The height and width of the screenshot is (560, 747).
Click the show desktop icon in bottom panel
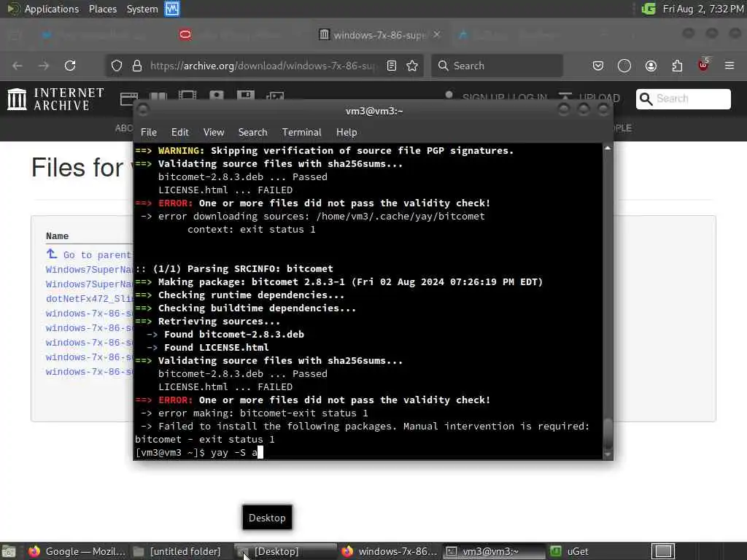[9, 551]
